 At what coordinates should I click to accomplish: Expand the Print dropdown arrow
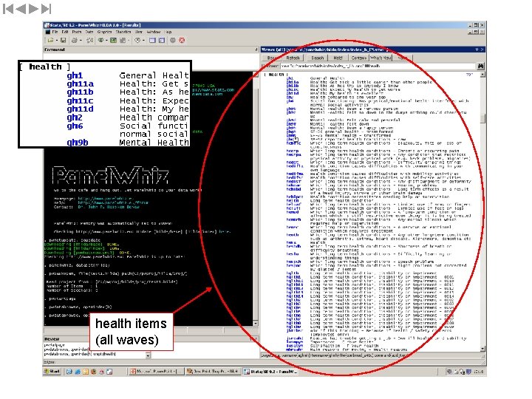(80, 41)
